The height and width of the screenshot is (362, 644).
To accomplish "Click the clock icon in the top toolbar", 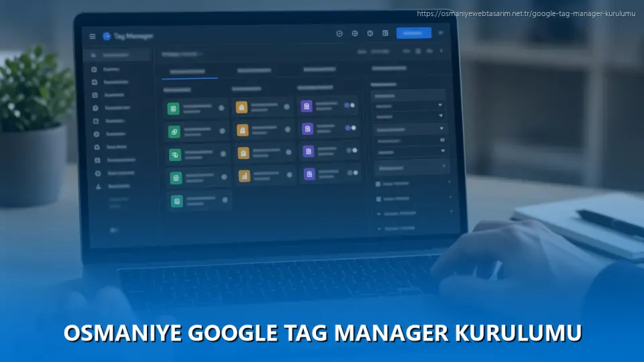I will coord(339,34).
